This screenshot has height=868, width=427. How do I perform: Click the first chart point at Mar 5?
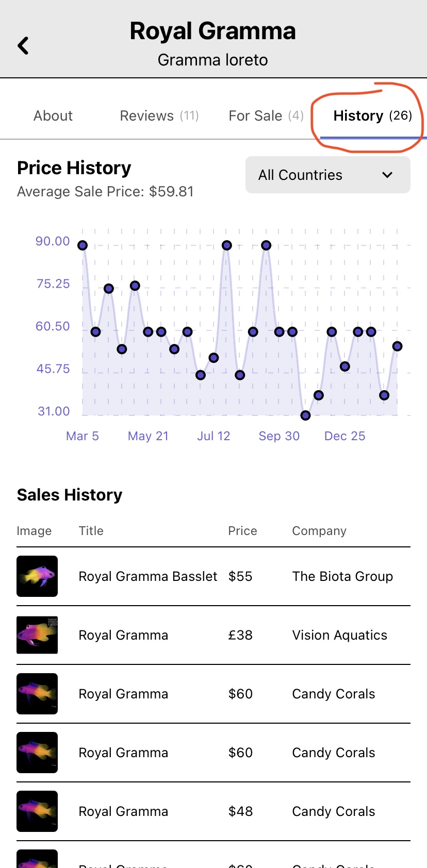coord(83,245)
